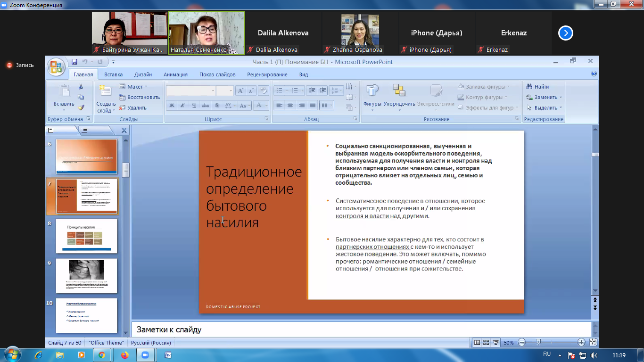Open the Заменить dropdown arrow

tap(561, 98)
